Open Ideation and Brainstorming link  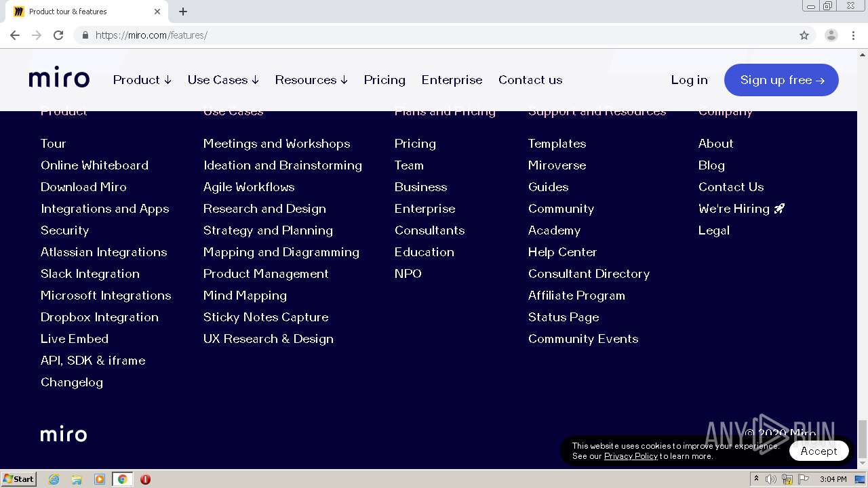(x=283, y=165)
